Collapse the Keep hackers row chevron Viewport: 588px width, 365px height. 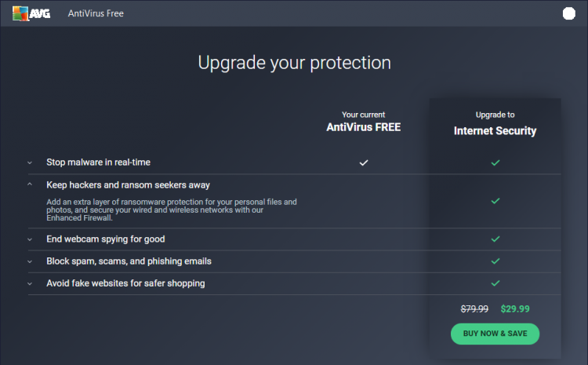(30, 185)
